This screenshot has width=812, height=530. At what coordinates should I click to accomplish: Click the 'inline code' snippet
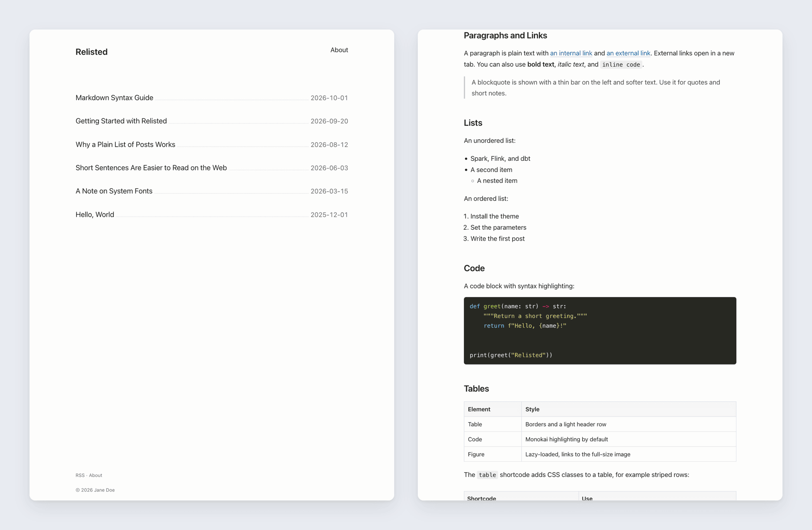coord(621,64)
